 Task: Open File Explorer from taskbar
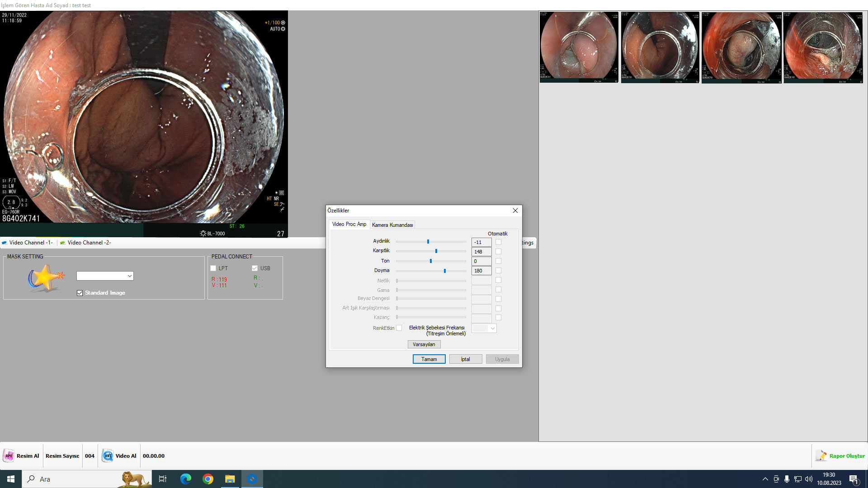click(x=230, y=479)
